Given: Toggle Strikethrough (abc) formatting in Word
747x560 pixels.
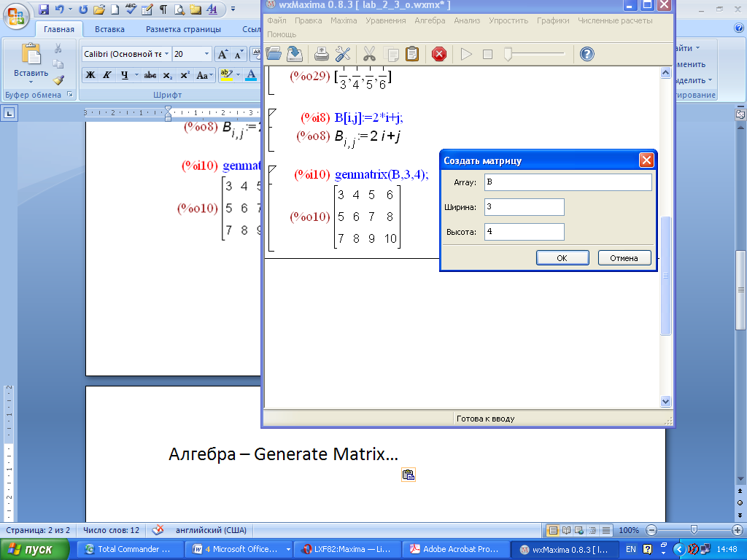Looking at the screenshot, I should (x=150, y=75).
